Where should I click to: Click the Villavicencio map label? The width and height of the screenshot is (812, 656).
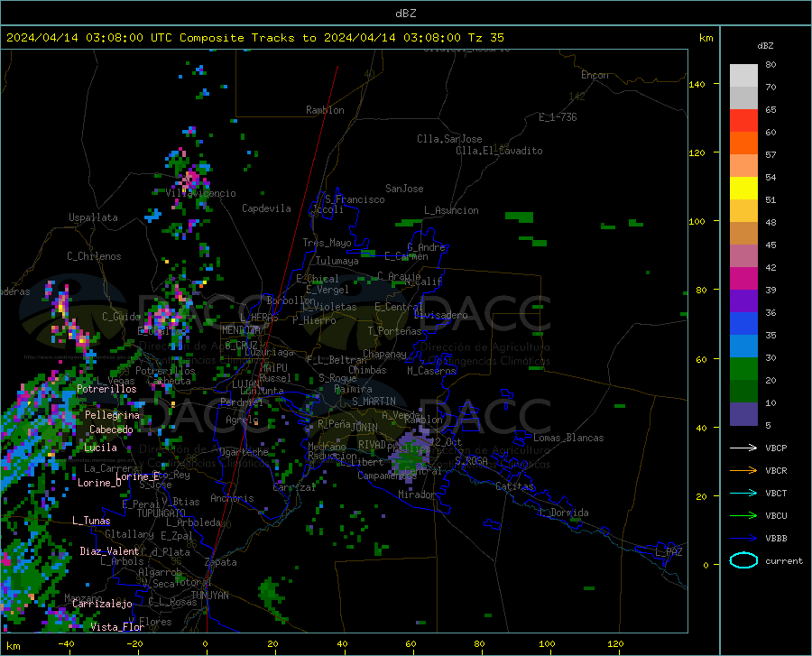pos(201,193)
